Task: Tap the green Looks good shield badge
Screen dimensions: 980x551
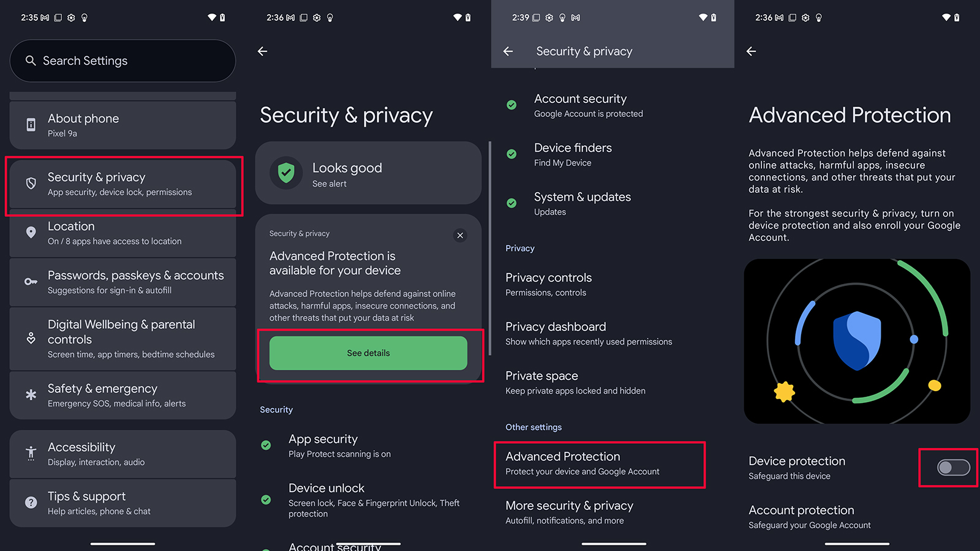Action: coord(285,173)
